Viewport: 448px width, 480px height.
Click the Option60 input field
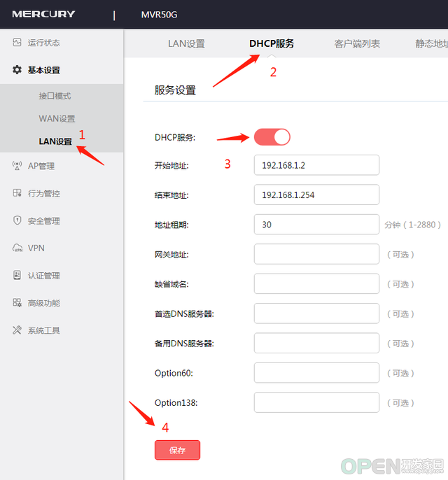(316, 373)
